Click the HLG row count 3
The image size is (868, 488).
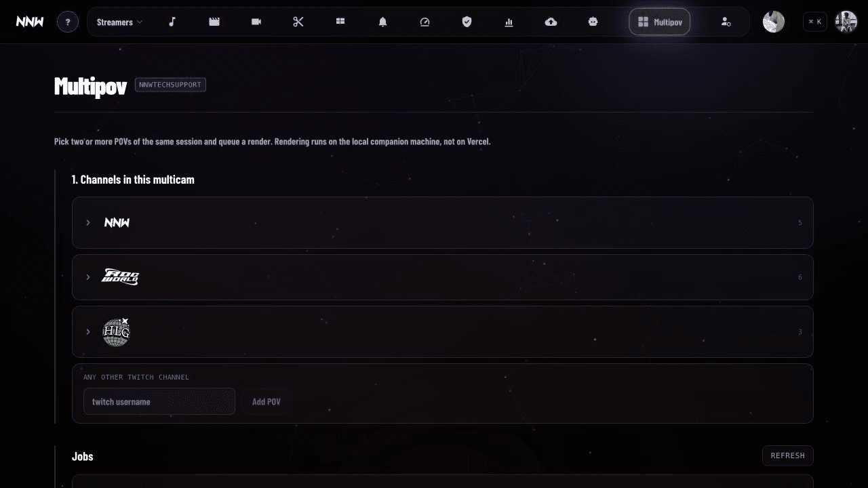[800, 332]
